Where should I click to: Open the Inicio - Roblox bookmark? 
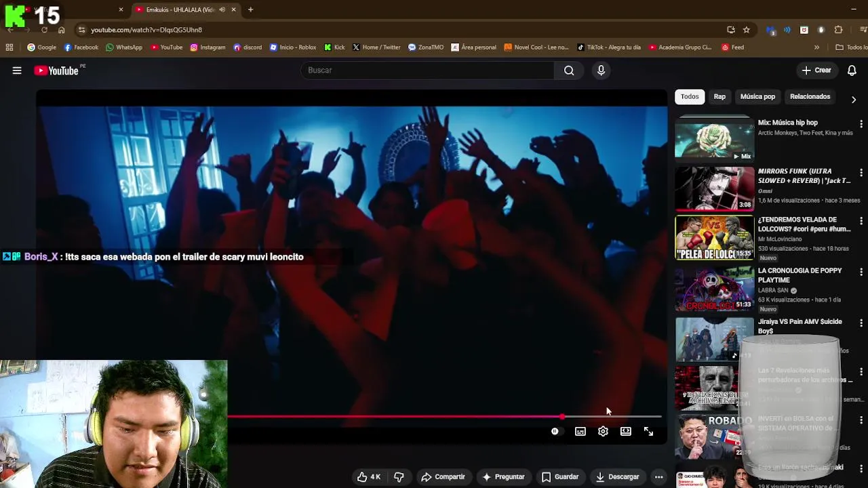(293, 47)
